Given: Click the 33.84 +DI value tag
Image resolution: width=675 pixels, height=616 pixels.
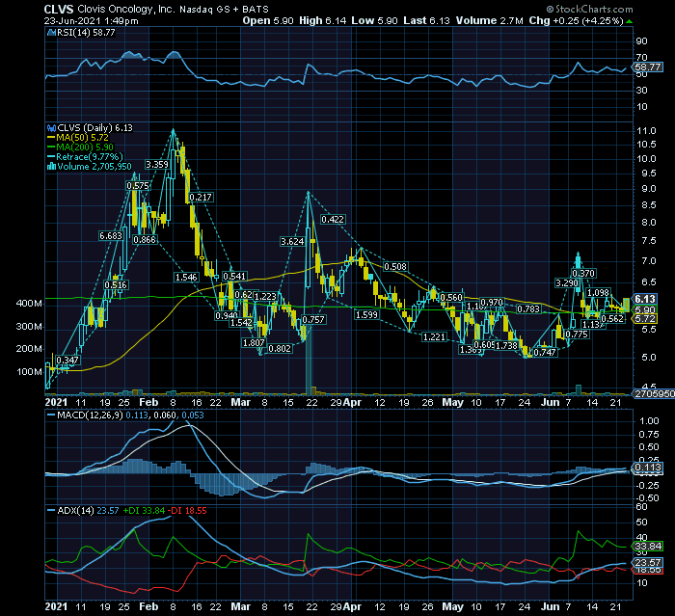Looking at the screenshot, I should click(x=647, y=547).
